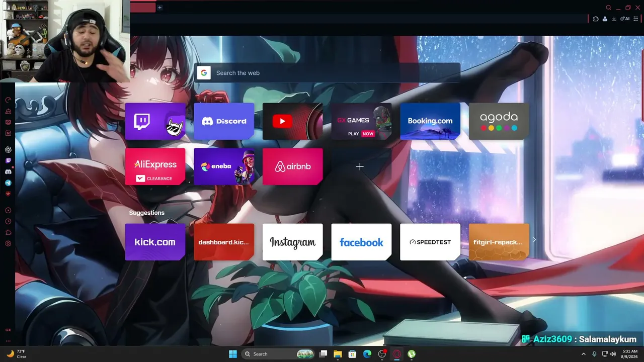Screen dimensions: 644x362
Task: Open the Discord speed dial tile
Action: (224, 121)
